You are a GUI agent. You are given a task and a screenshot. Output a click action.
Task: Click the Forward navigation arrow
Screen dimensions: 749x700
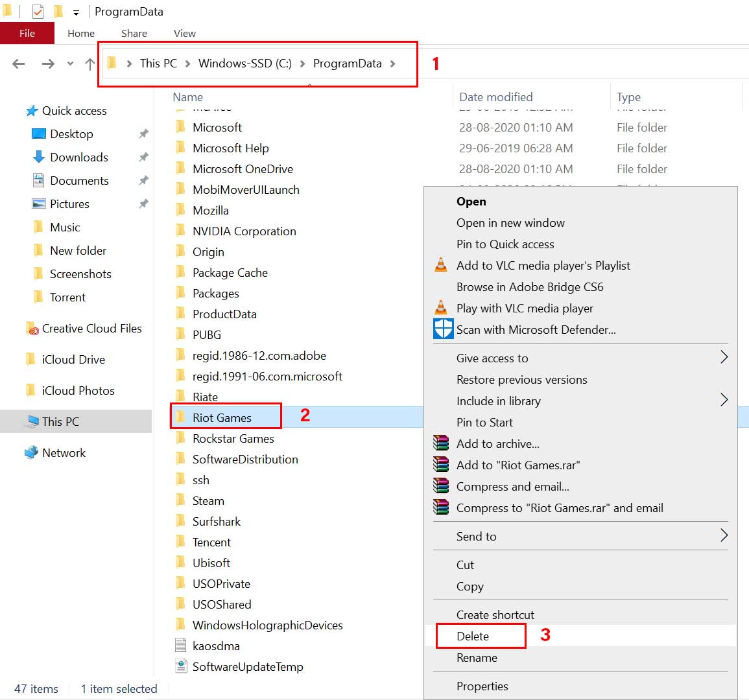click(48, 64)
